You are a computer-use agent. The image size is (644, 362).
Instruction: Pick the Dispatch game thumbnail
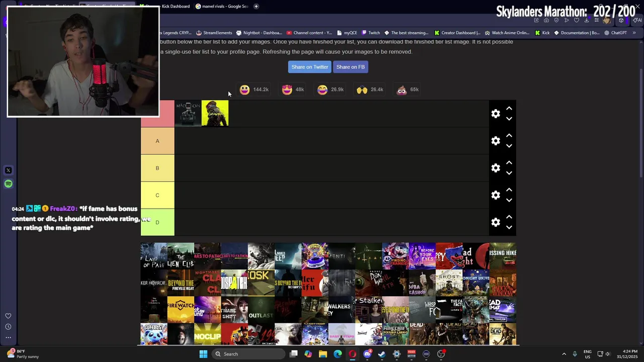pyautogui.click(x=234, y=283)
